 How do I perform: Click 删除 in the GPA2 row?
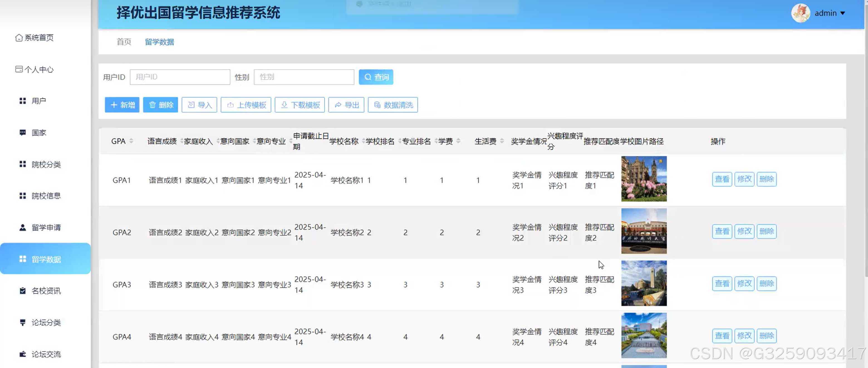767,231
